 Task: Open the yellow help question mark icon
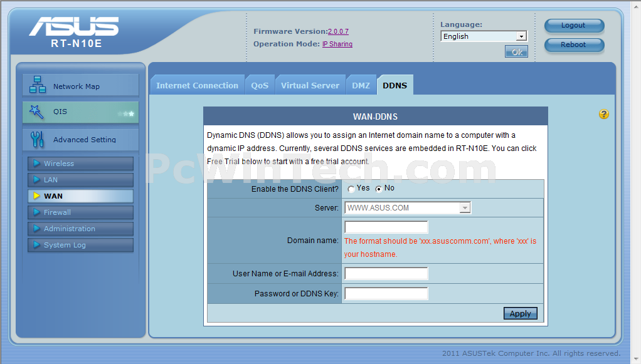(x=604, y=114)
